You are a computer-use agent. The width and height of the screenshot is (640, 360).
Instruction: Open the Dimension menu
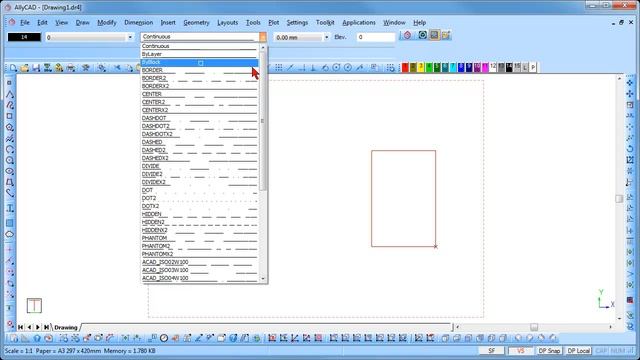138,22
